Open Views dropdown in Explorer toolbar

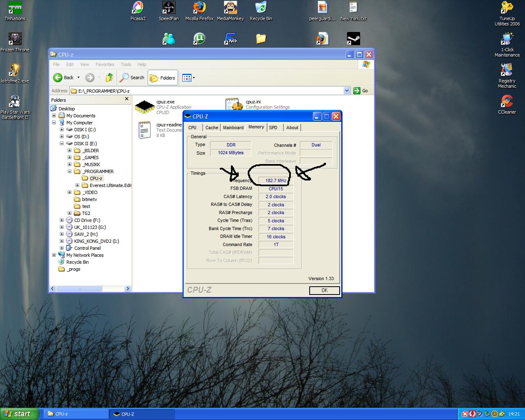(x=188, y=78)
